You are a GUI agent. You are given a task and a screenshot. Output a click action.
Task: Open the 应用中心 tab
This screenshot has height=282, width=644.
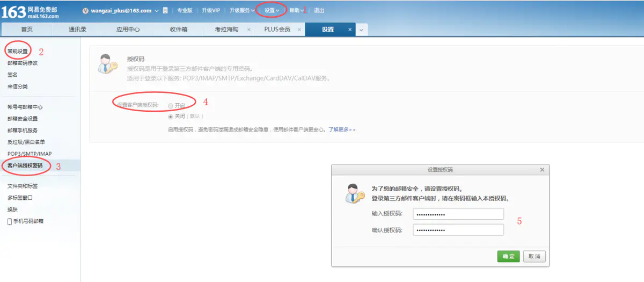tap(128, 30)
